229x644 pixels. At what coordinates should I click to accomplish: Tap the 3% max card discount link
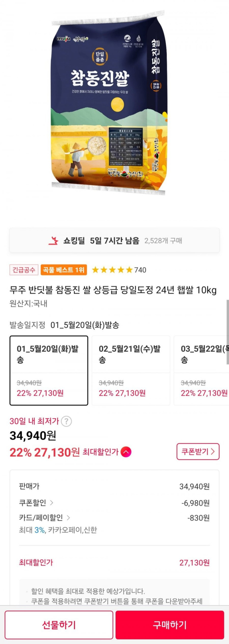[40, 530]
